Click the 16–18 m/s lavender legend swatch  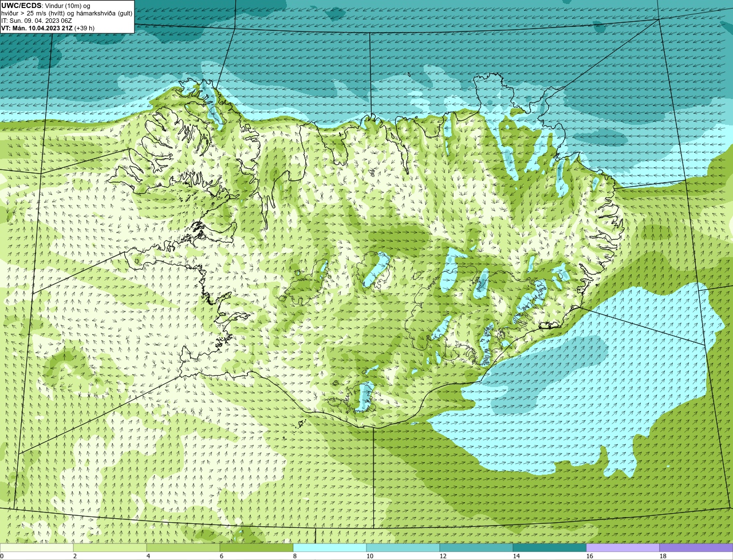[623, 547]
